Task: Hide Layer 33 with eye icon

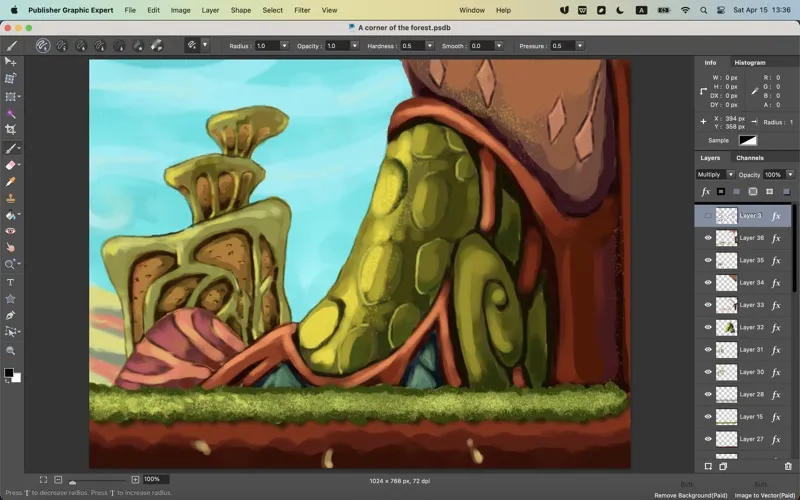Action: [708, 305]
